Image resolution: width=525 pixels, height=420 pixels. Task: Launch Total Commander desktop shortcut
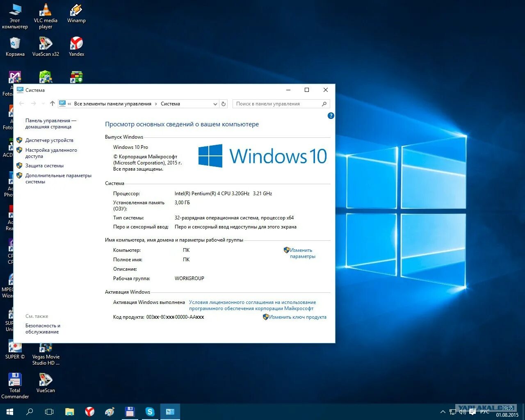[x=15, y=386]
